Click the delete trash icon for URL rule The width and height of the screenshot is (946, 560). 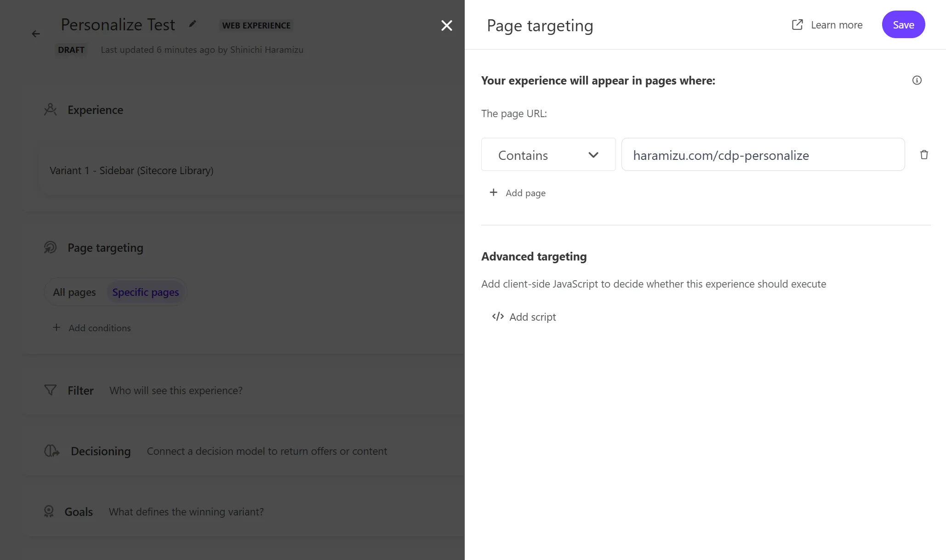pyautogui.click(x=923, y=154)
